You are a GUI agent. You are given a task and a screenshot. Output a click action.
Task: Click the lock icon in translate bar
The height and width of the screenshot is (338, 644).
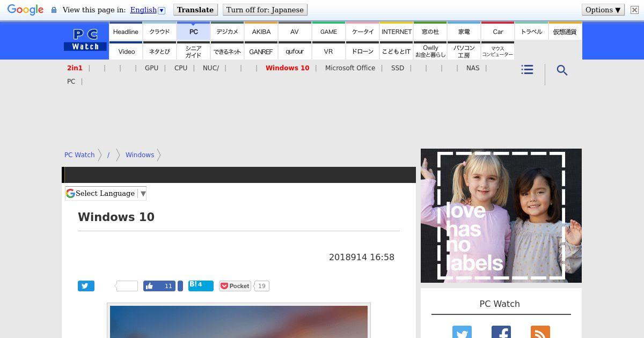[x=54, y=10]
